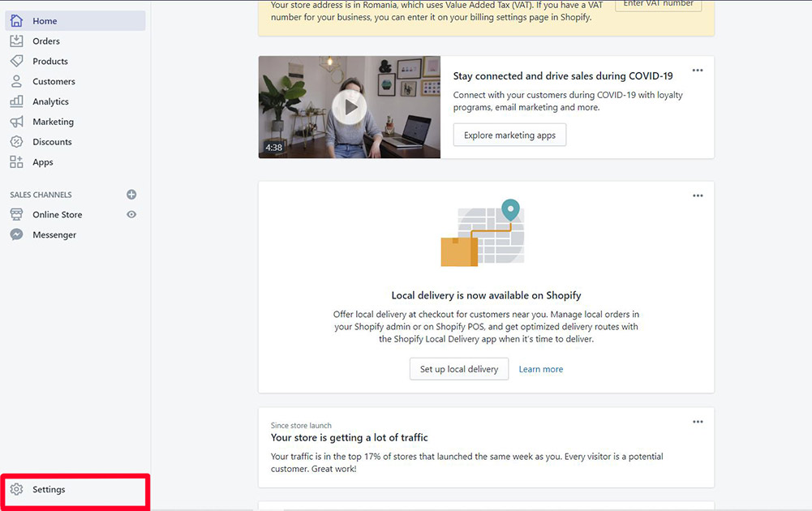This screenshot has height=511, width=812.
Task: Click the Apps grid icon
Action: click(x=16, y=162)
